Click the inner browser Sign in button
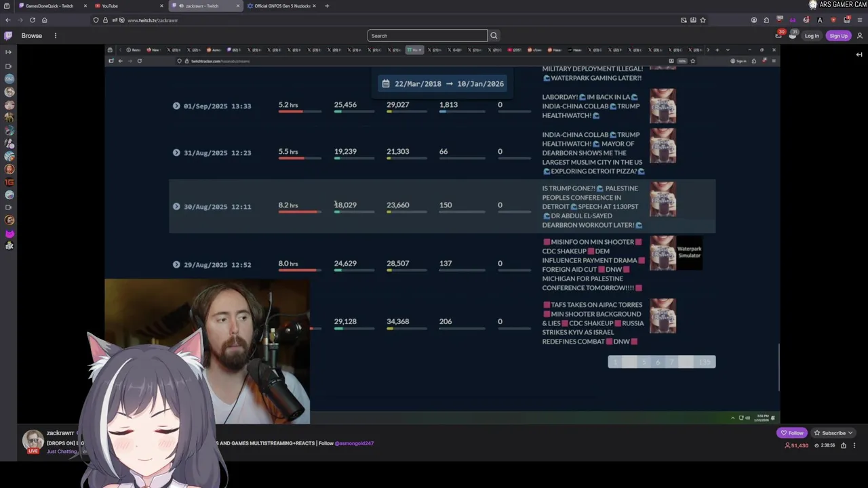This screenshot has width=868, height=488. coord(739,61)
